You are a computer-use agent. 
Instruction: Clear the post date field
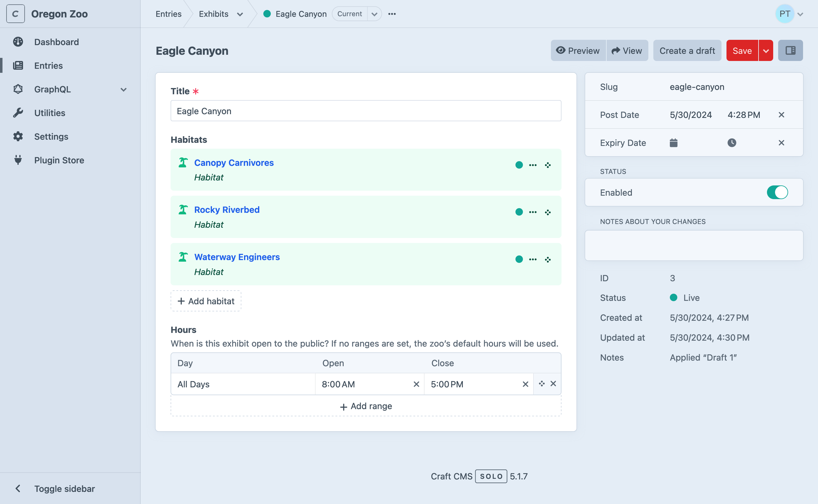(x=782, y=114)
